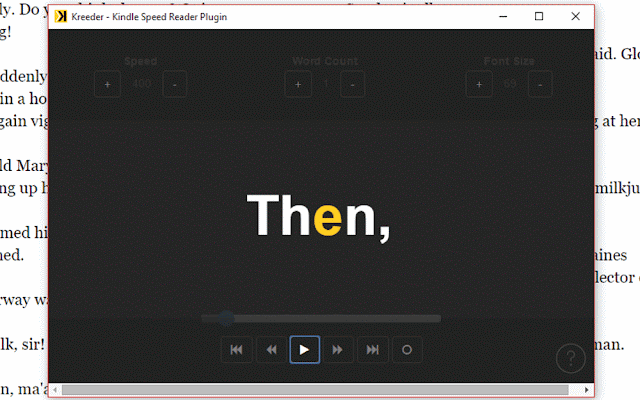This screenshot has height=400, width=640.
Task: Click the Word Count value 1
Action: pyautogui.click(x=326, y=84)
